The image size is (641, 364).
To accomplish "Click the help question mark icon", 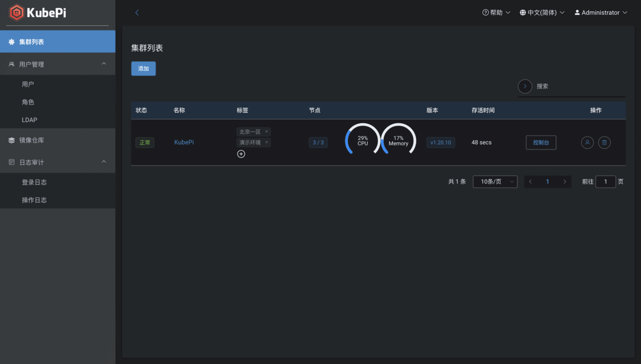I will click(x=486, y=13).
